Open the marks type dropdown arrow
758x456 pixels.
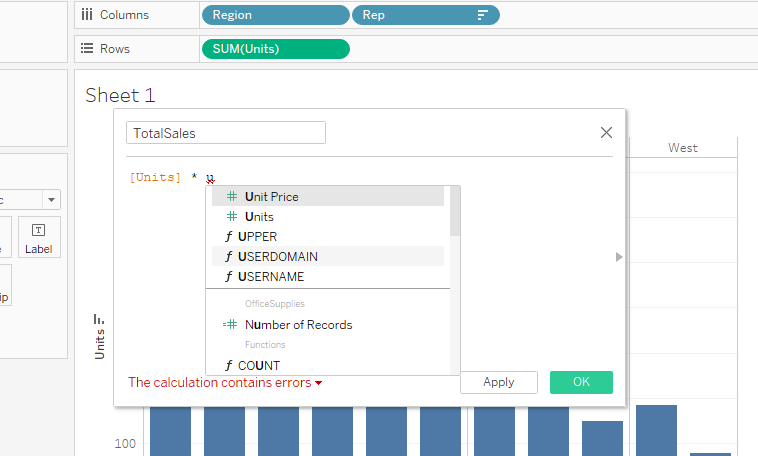pos(51,200)
